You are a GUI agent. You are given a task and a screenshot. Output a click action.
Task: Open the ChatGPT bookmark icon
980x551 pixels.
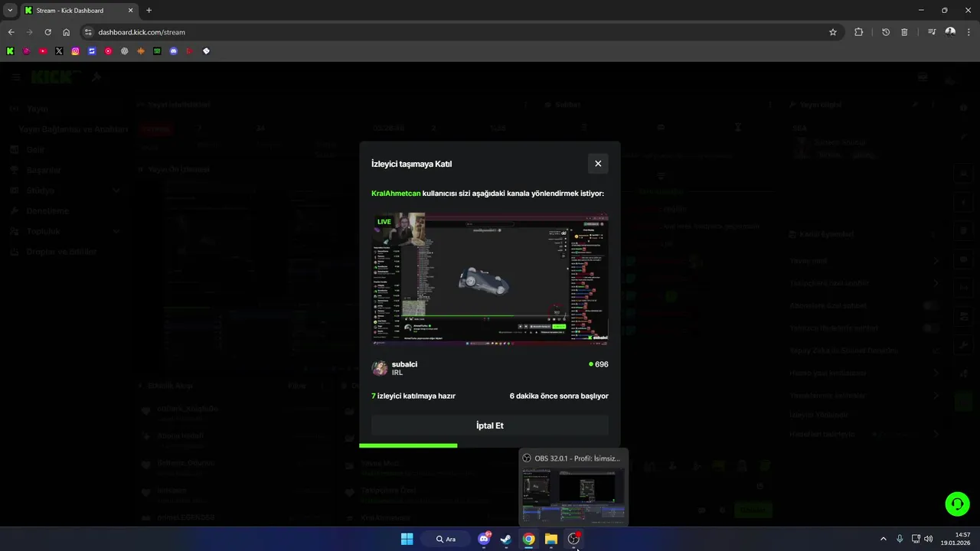(x=124, y=51)
